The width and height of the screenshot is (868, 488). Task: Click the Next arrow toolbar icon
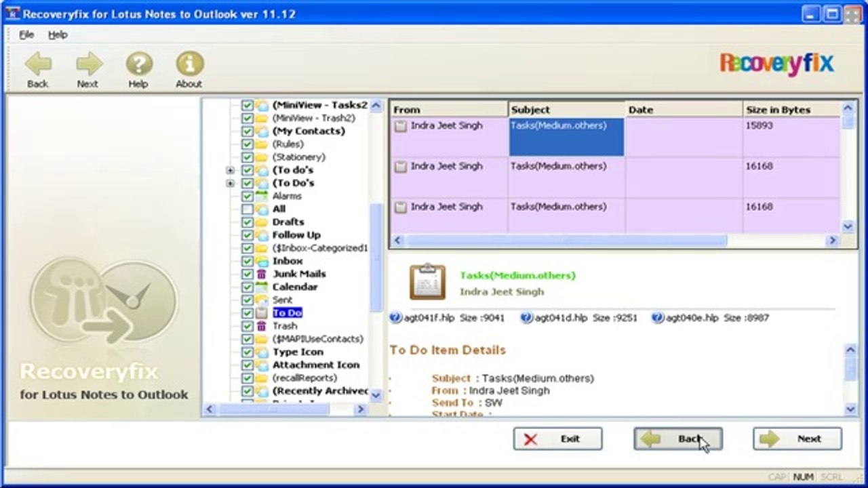[88, 64]
